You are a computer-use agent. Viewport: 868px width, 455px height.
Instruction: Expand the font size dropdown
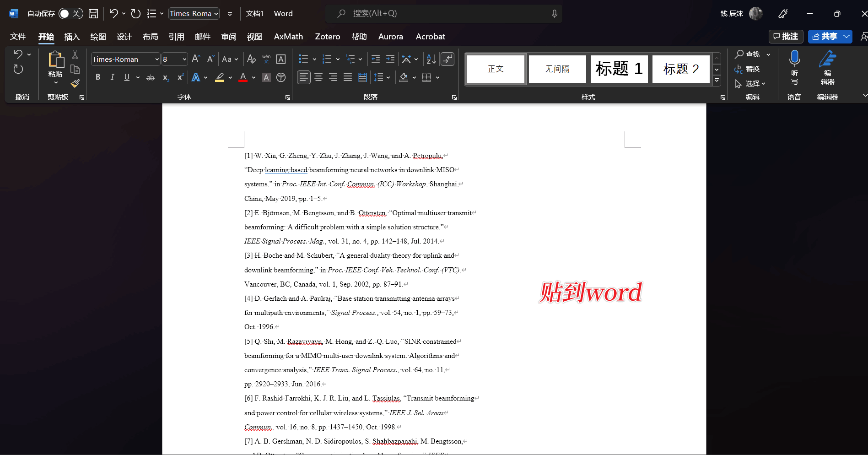click(184, 60)
